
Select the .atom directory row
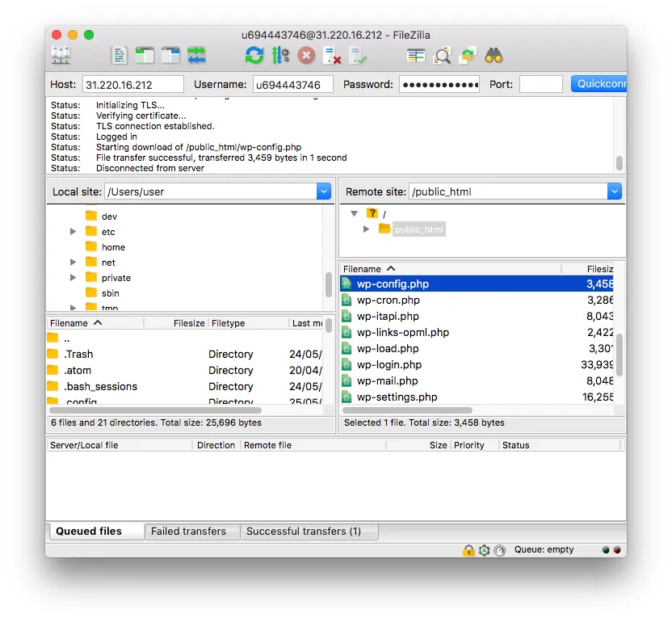pos(184,370)
